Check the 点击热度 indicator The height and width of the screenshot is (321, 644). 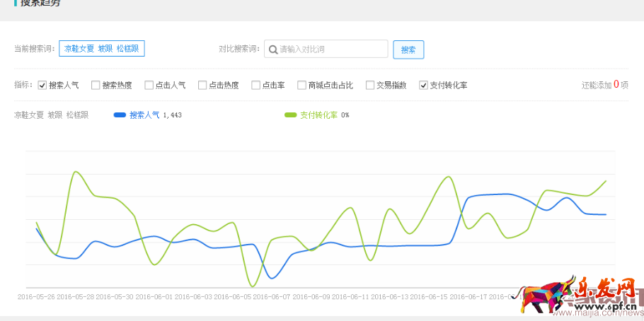pyautogui.click(x=202, y=86)
